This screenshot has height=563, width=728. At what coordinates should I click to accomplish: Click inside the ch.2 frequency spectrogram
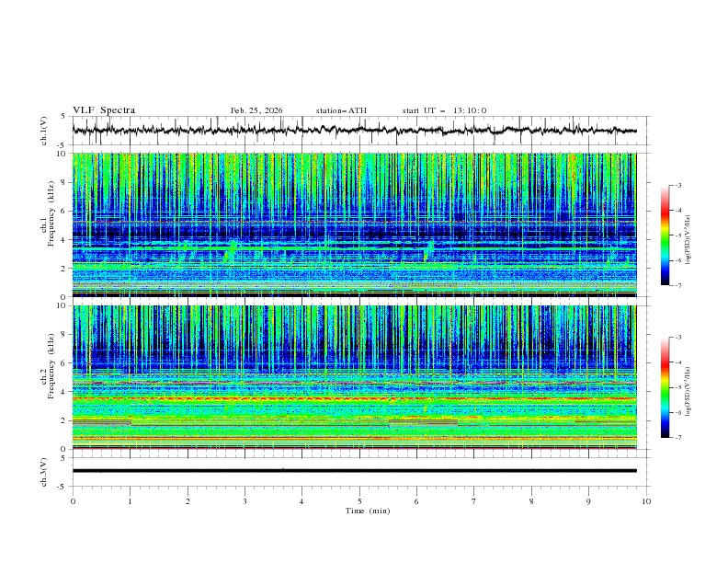point(354,377)
